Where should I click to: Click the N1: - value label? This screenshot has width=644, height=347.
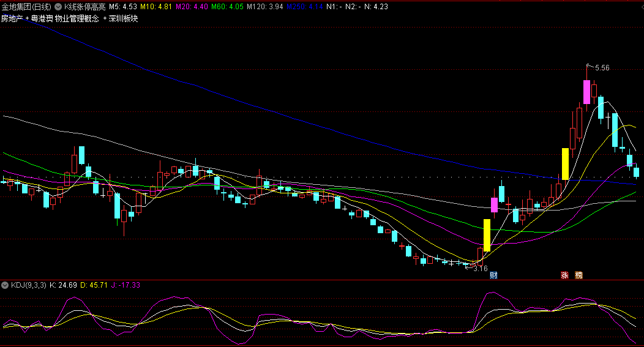click(334, 7)
